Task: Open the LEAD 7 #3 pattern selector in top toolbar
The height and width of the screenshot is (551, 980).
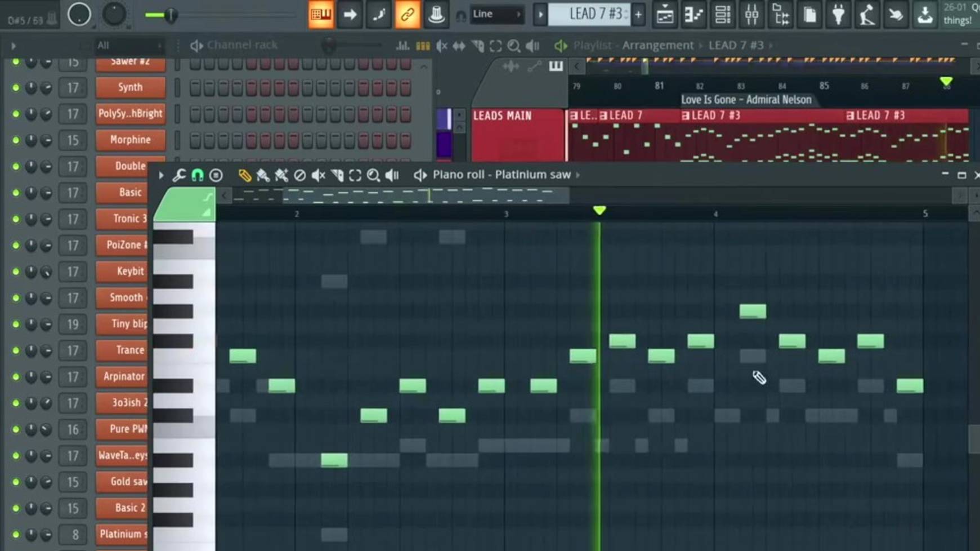Action: (x=590, y=14)
